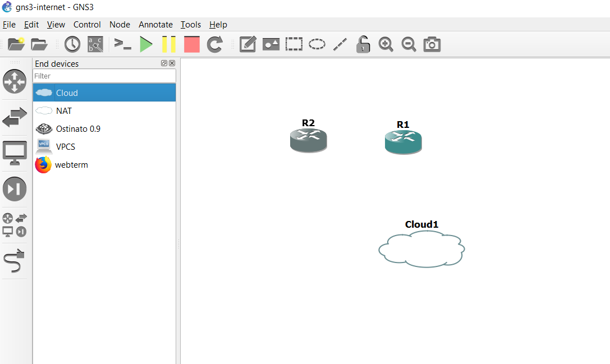Select router R1 on the canvas
The height and width of the screenshot is (364, 610).
click(403, 142)
